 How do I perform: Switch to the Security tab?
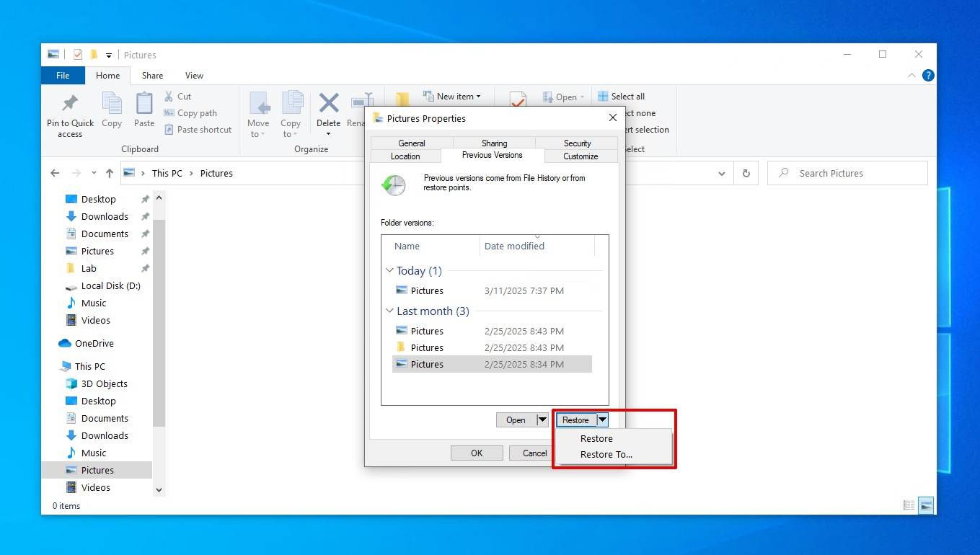[577, 143]
